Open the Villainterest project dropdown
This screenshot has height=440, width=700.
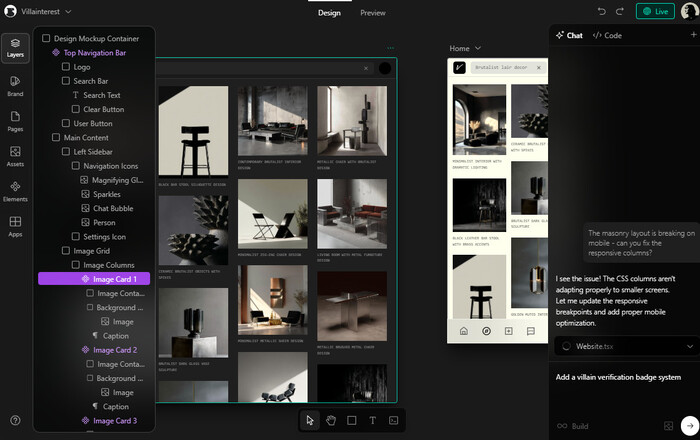click(x=43, y=12)
